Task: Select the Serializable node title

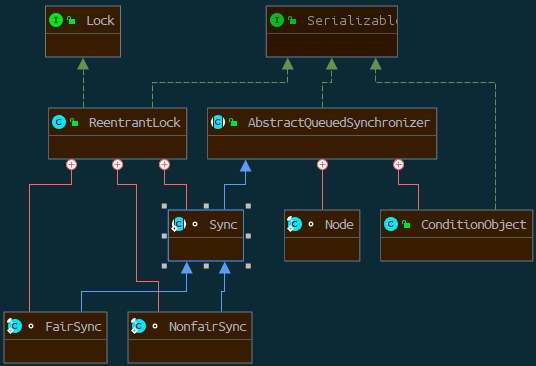Action: 352,21
